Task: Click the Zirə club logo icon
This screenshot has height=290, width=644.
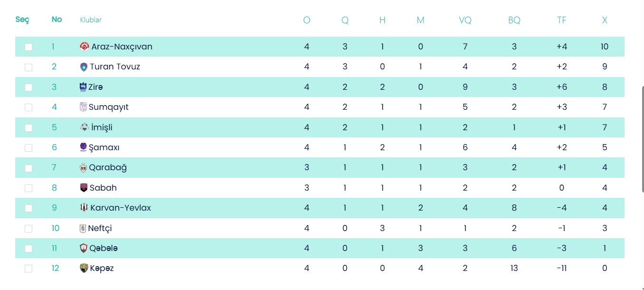Action: coord(83,87)
